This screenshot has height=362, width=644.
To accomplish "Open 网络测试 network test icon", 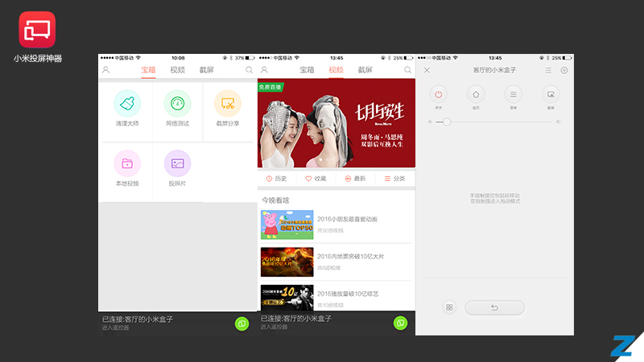I will pyautogui.click(x=177, y=104).
